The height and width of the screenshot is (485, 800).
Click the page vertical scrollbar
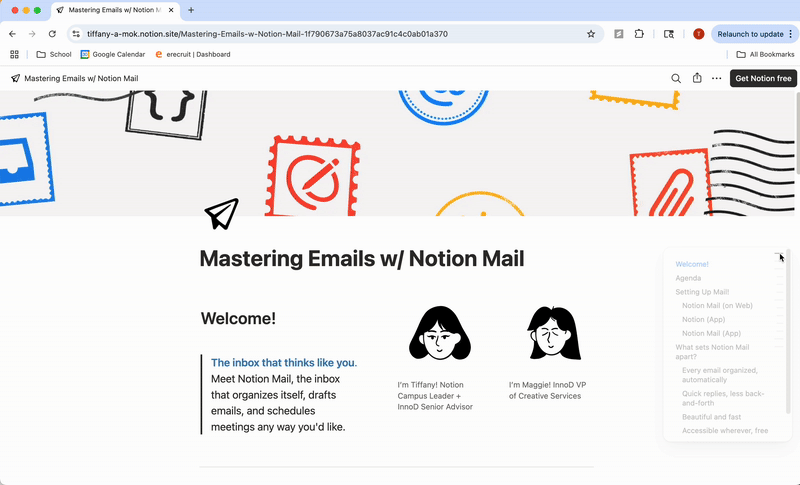click(797, 134)
